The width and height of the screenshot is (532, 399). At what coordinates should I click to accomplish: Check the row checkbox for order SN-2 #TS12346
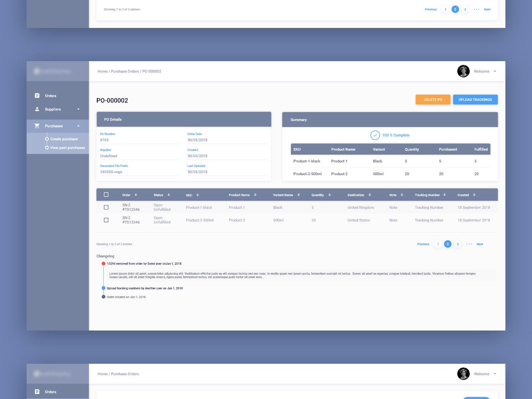[106, 207]
